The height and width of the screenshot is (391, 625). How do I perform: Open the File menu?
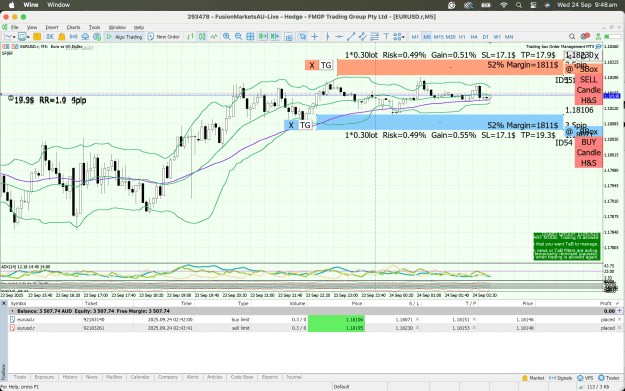[x=15, y=27]
